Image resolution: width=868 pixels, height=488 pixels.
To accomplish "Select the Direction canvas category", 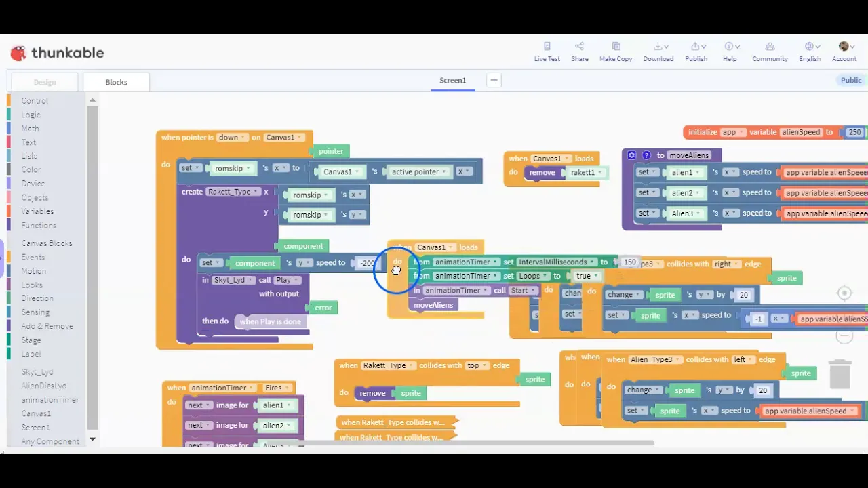I will [x=37, y=298].
